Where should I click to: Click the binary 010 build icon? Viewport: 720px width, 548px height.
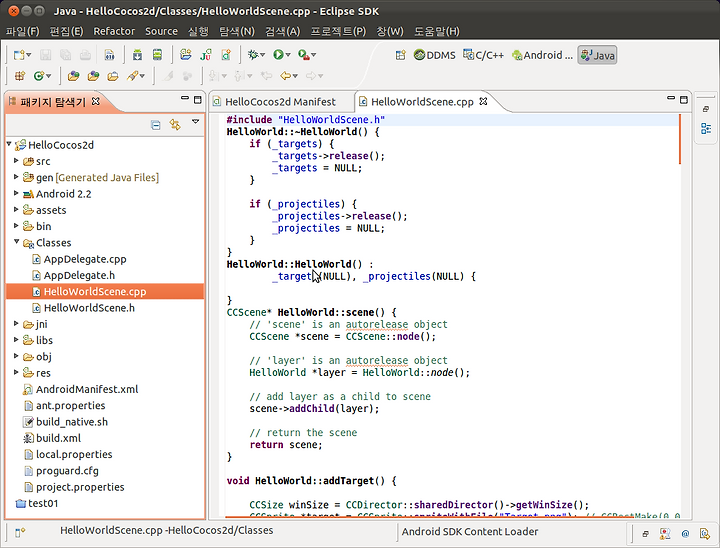109,55
